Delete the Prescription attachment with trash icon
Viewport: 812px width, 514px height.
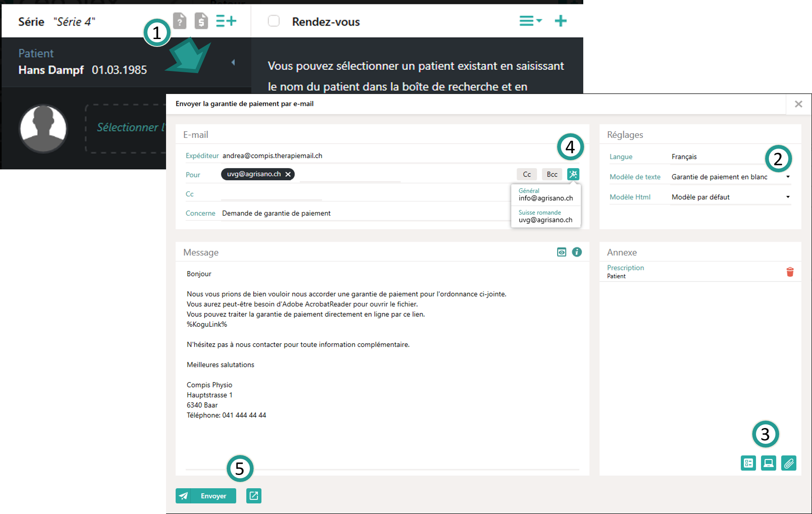coord(790,272)
